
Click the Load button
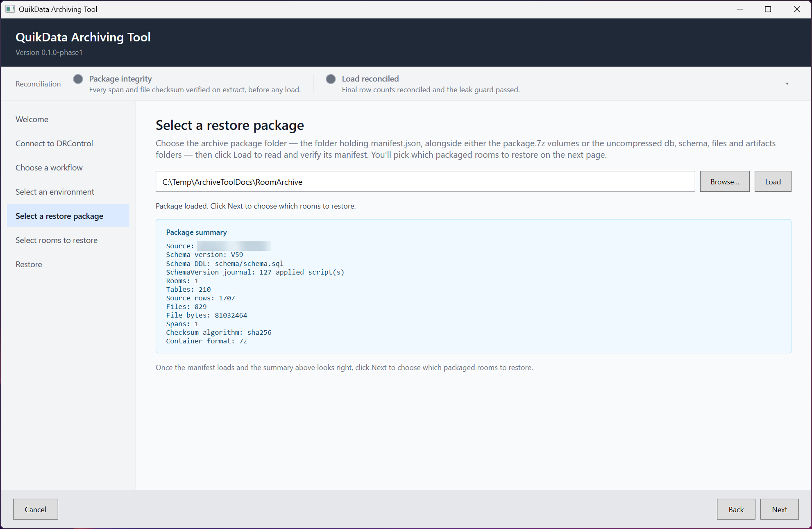(x=773, y=182)
